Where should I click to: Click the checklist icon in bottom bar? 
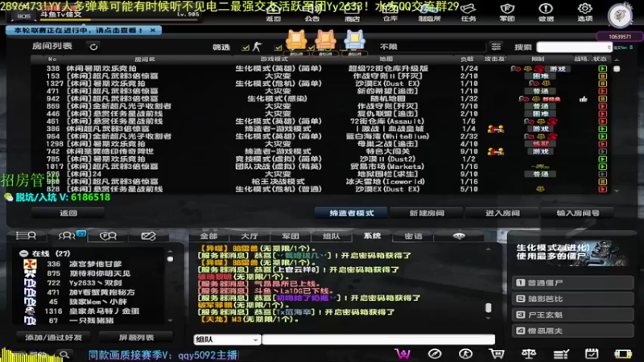point(560,354)
